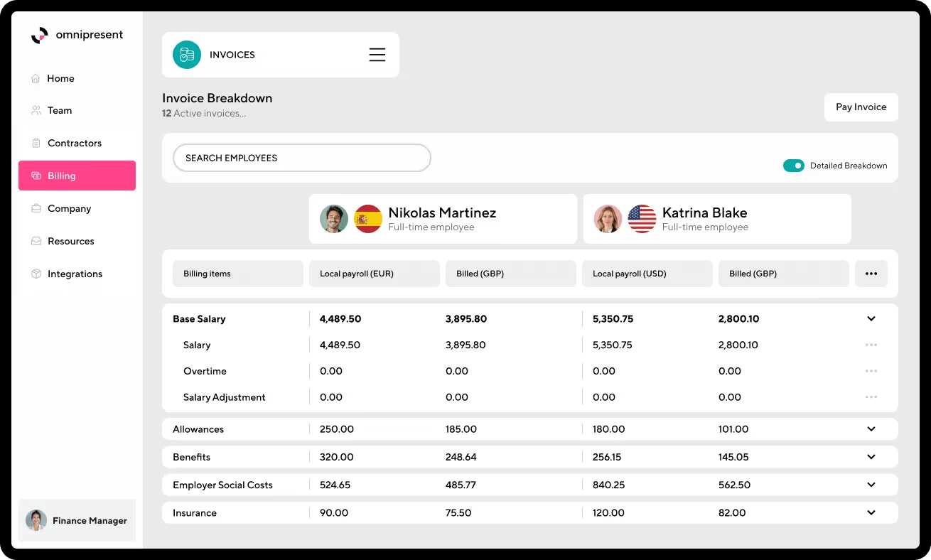Screen dimensions: 931x560
Task: Open the more options dots on Salary row
Action: pos(871,345)
